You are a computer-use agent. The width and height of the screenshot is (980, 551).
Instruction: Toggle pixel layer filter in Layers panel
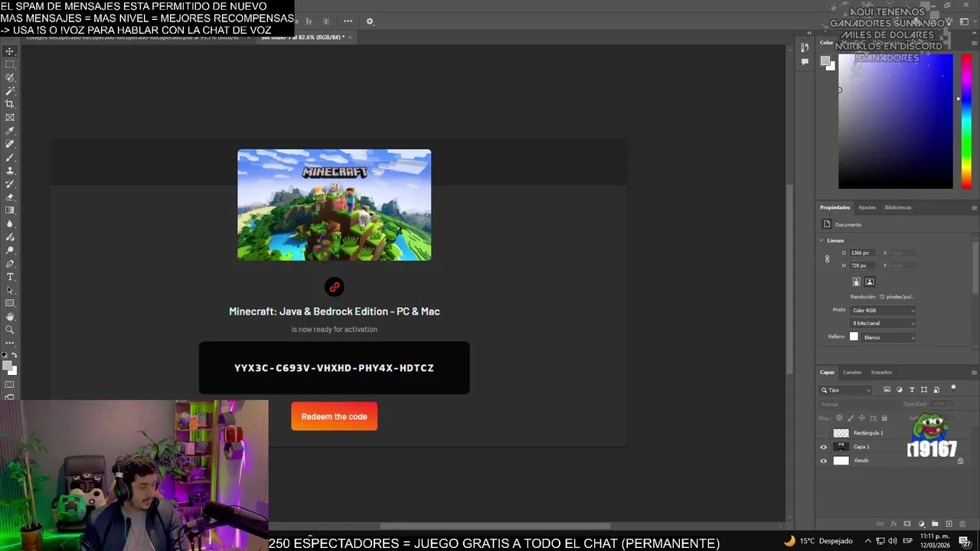click(887, 390)
